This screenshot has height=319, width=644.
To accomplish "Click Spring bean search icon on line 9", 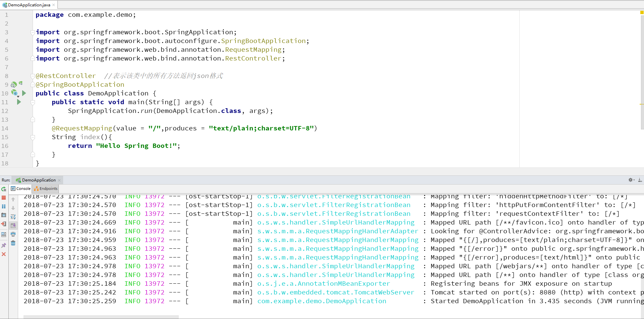I will [x=14, y=85].
